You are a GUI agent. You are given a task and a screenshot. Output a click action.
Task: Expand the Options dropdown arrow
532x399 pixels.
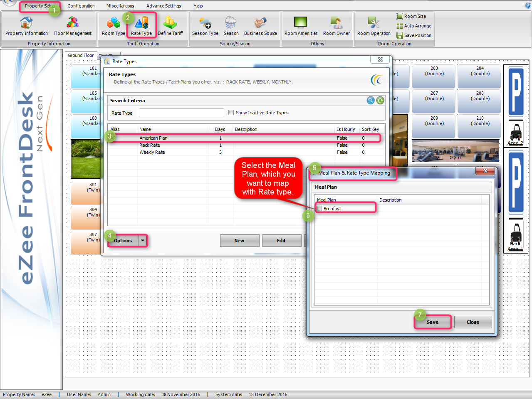(x=143, y=241)
